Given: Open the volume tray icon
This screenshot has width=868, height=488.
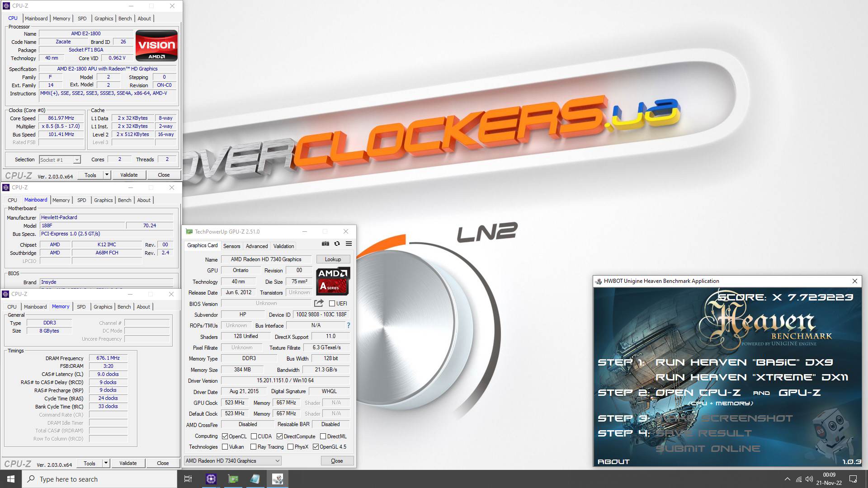Looking at the screenshot, I should (809, 479).
